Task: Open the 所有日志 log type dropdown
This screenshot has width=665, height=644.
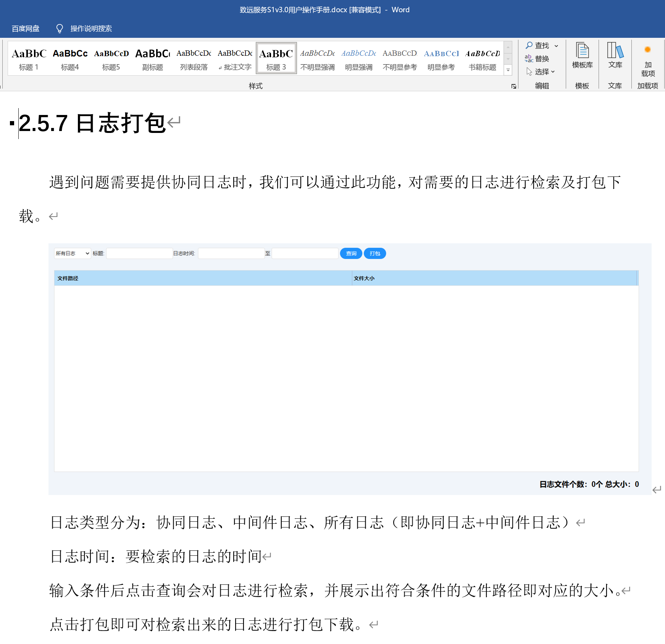Action: pyautogui.click(x=72, y=253)
